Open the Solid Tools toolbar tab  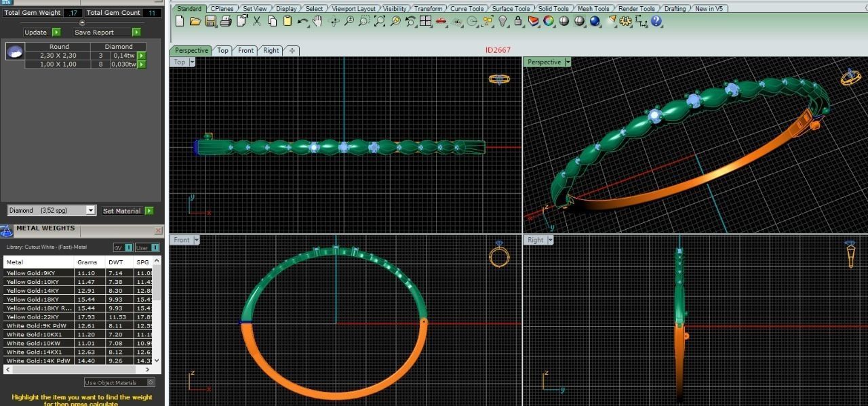coord(553,9)
